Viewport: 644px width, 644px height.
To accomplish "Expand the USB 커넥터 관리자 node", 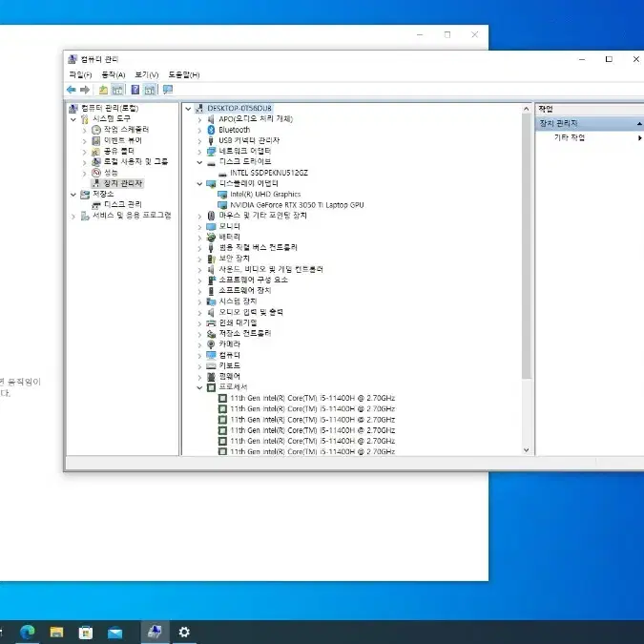I will (x=199, y=141).
